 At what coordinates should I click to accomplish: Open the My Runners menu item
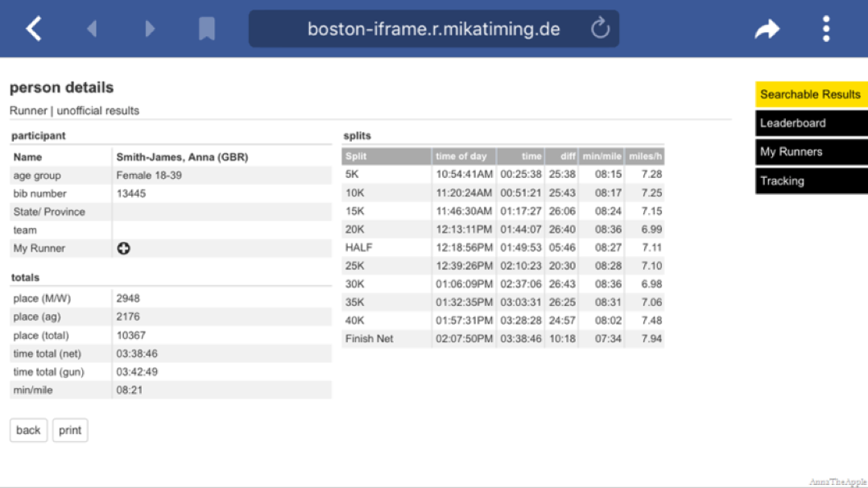[812, 151]
